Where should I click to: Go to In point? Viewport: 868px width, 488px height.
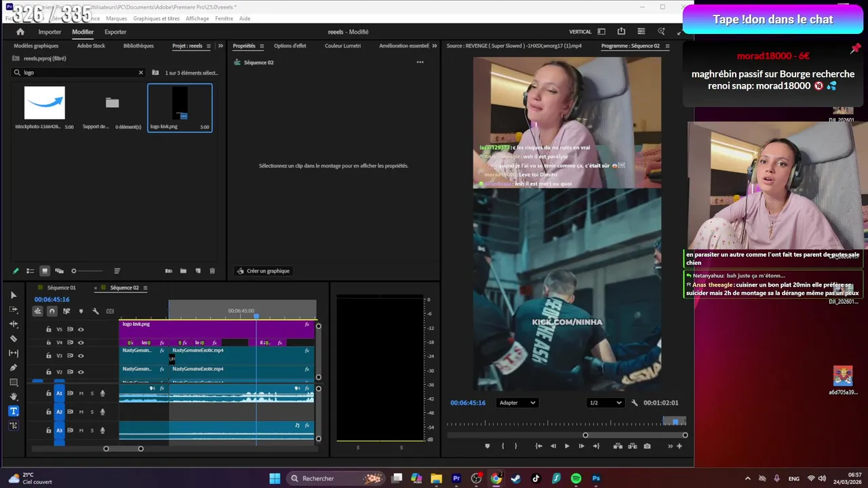538,446
